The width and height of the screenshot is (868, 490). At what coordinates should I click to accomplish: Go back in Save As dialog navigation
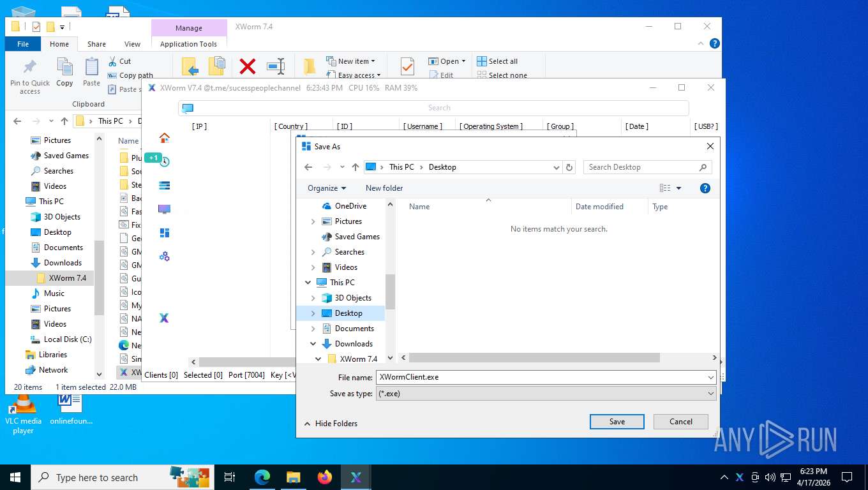[308, 167]
